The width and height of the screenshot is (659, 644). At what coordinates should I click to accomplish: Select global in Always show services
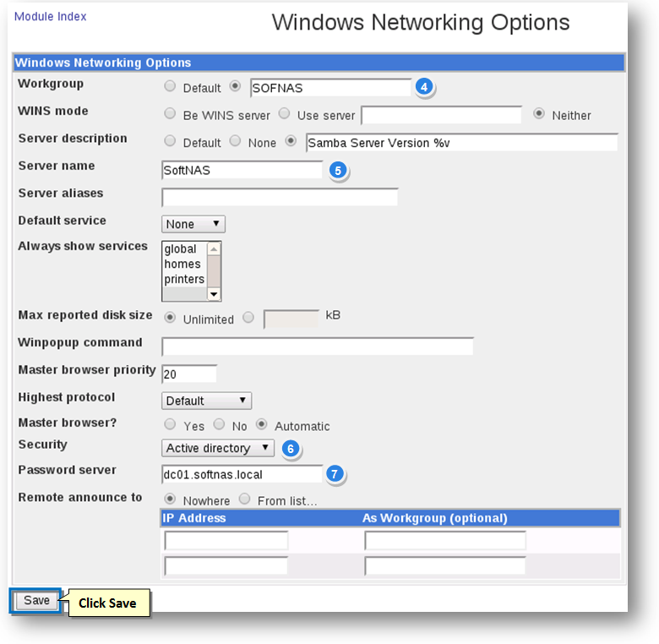180,248
